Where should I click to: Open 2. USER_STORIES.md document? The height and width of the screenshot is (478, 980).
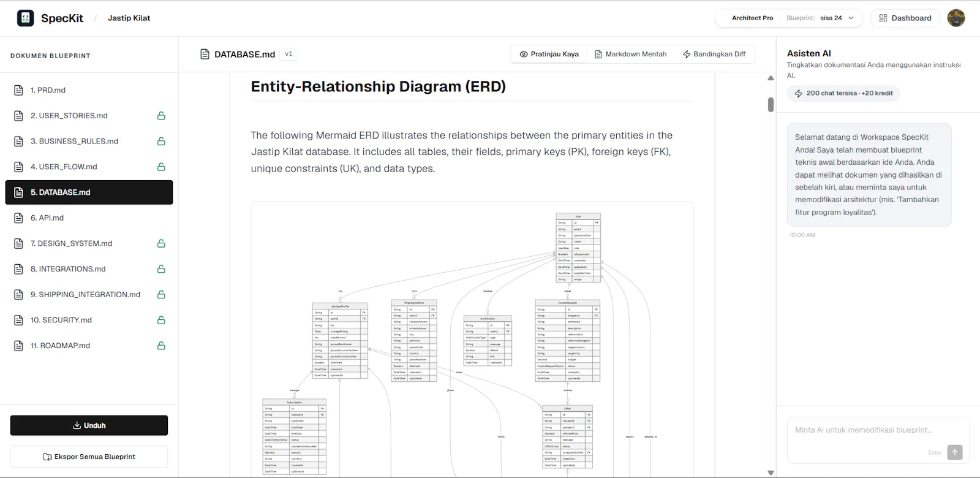coord(89,116)
